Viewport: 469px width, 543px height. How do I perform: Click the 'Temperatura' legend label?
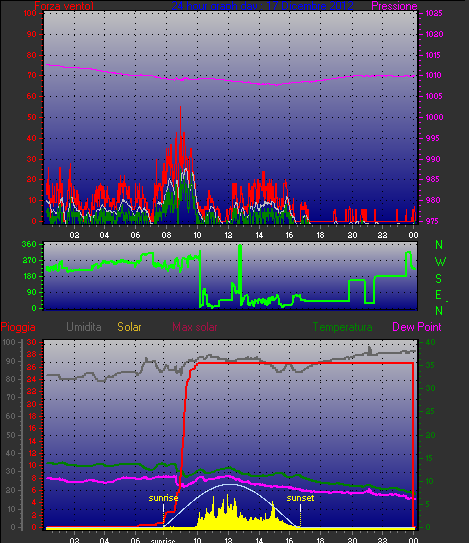[x=343, y=327]
